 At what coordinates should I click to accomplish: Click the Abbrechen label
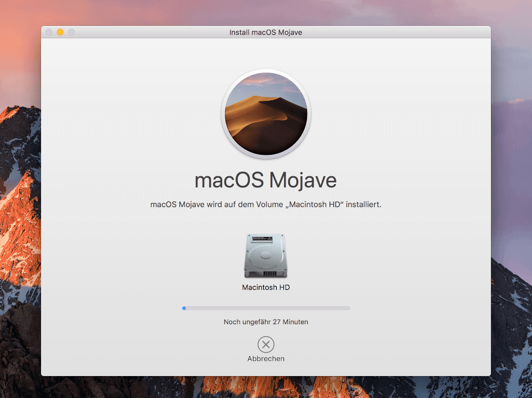click(x=265, y=359)
